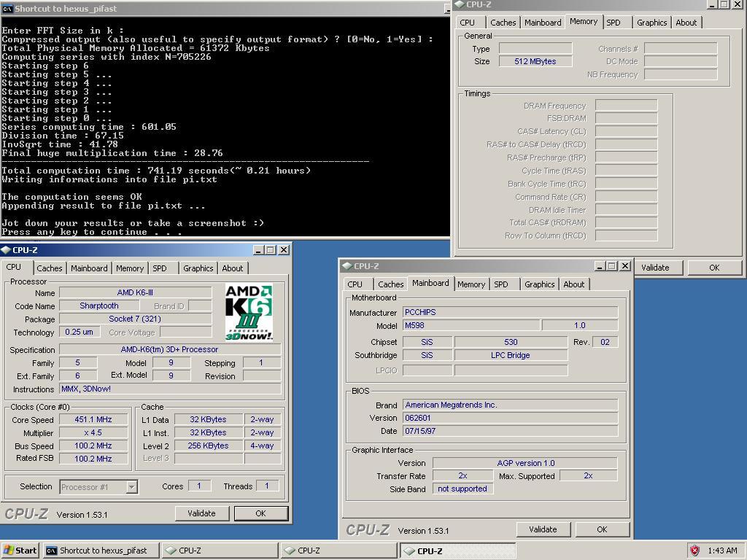The height and width of the screenshot is (560, 747).
Task: Click OK in Mainboard window
Action: pyautogui.click(x=602, y=529)
